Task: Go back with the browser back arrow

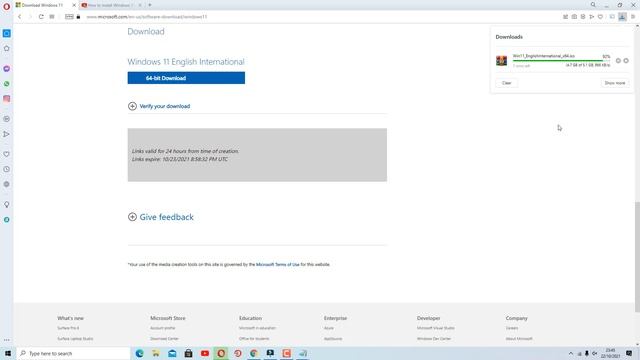Action: tap(19, 17)
